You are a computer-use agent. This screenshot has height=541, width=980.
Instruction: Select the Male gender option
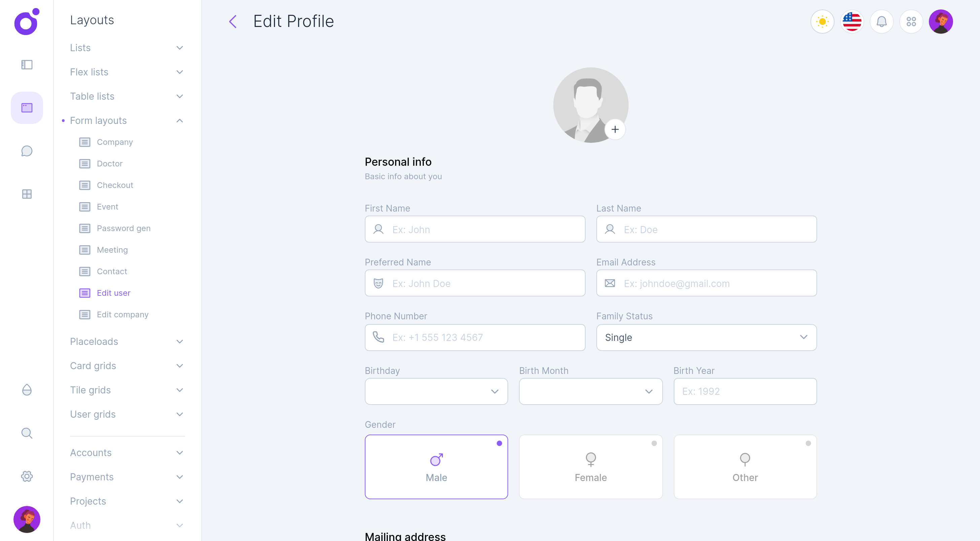(436, 467)
